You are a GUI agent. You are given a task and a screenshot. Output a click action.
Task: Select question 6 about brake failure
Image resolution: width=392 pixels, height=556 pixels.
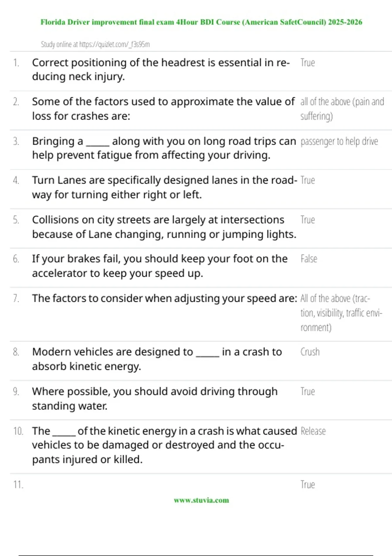click(x=160, y=266)
